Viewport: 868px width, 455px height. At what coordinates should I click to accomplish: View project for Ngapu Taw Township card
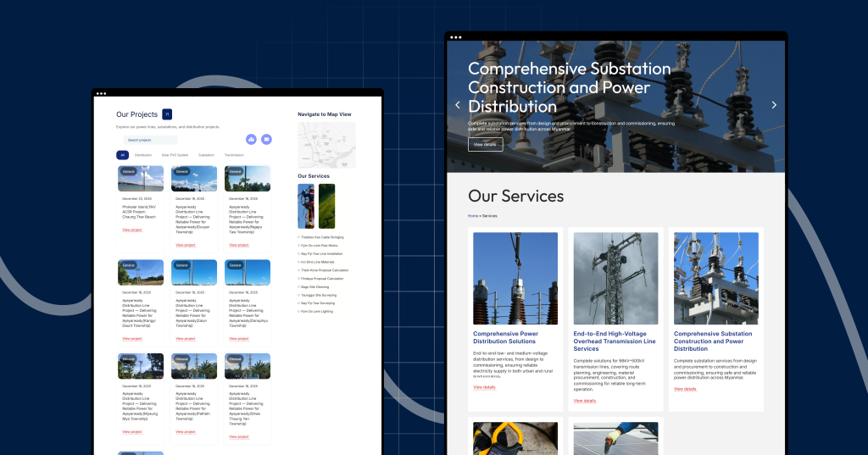(239, 245)
